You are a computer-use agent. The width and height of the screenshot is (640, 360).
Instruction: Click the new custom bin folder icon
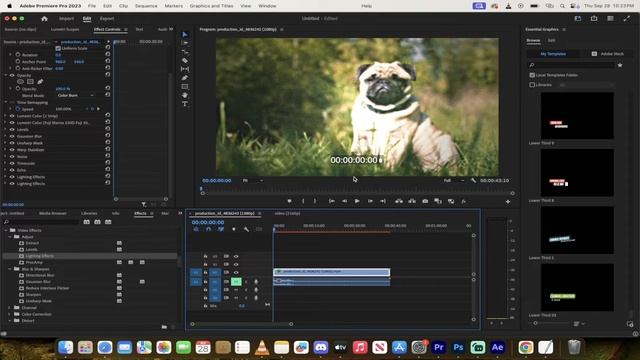[164, 327]
